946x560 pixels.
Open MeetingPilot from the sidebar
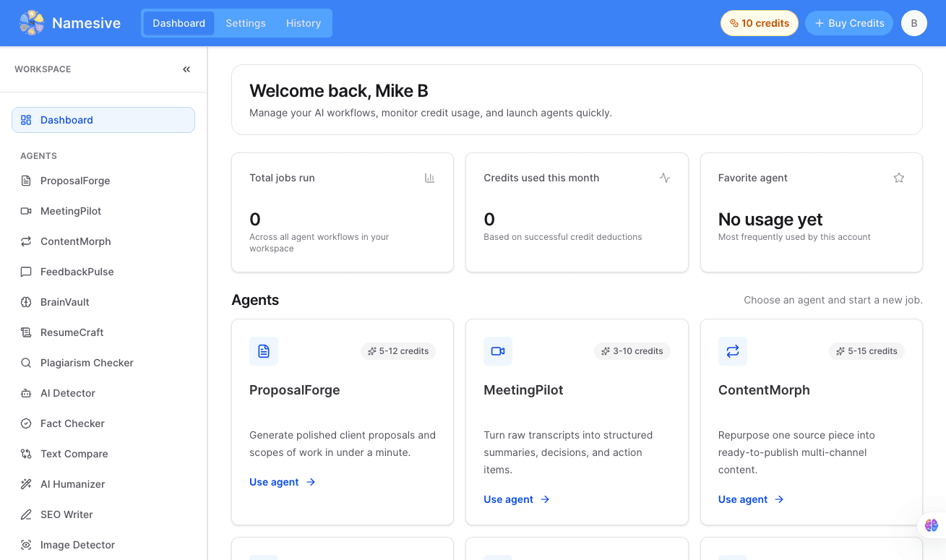coord(71,211)
